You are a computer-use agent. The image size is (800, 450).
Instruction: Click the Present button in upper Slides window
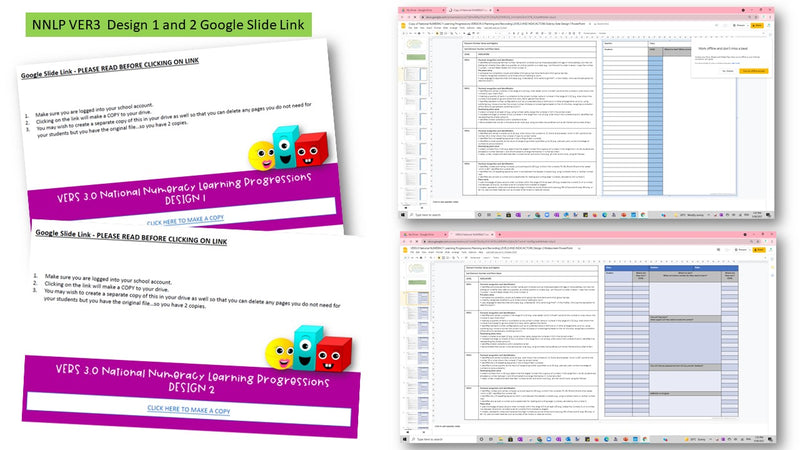coord(740,26)
